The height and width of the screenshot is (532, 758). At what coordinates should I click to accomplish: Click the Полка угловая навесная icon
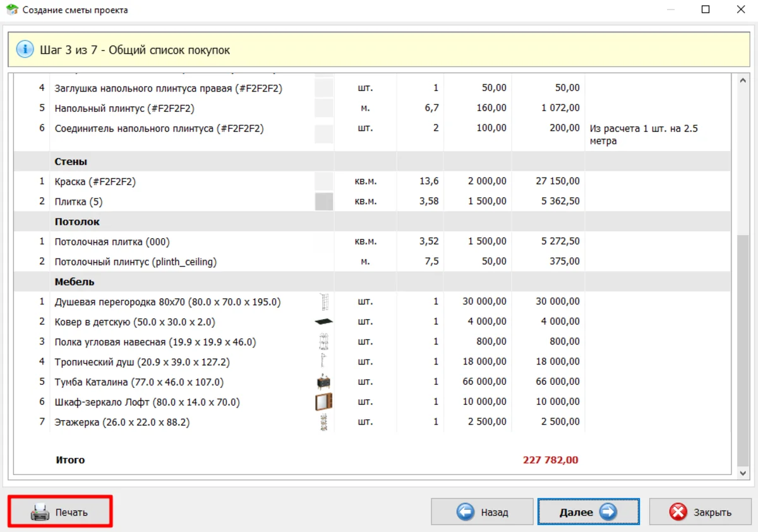(324, 342)
